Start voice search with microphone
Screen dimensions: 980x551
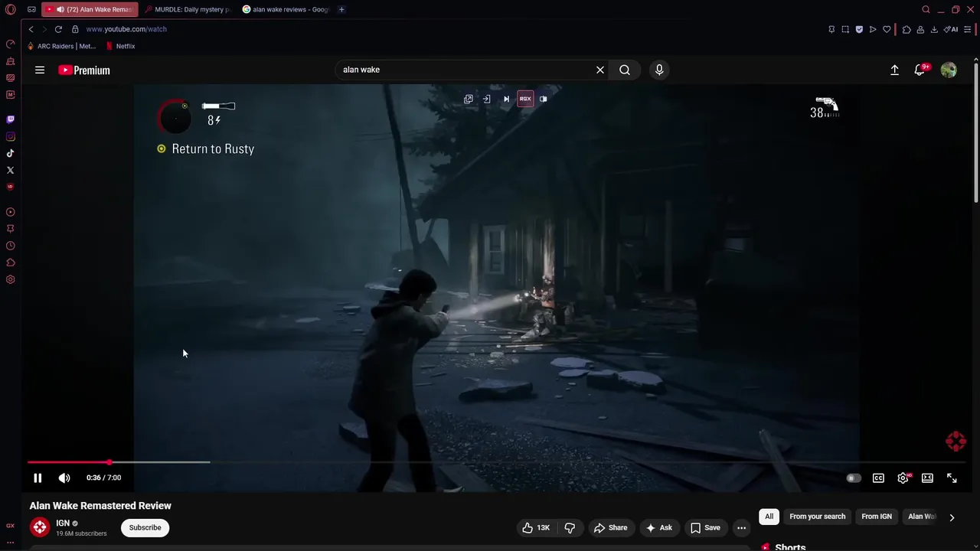(659, 70)
